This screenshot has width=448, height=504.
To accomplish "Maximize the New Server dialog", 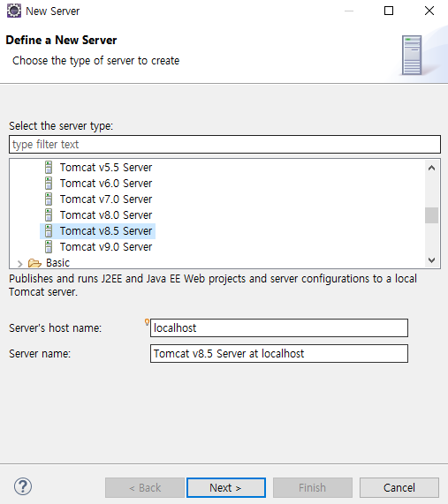I will pos(389,11).
